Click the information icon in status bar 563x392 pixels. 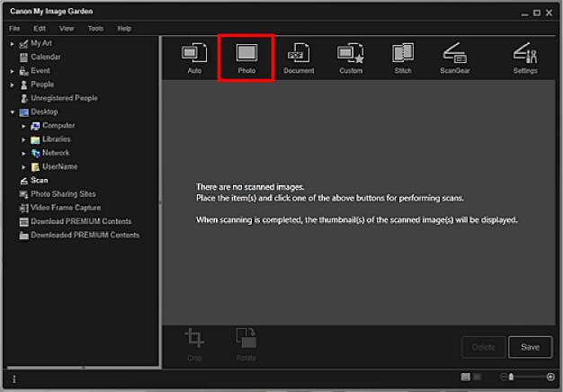pyautogui.click(x=13, y=379)
